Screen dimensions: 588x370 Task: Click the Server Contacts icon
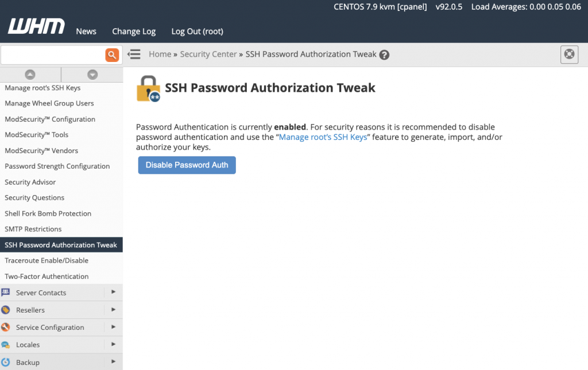point(6,293)
